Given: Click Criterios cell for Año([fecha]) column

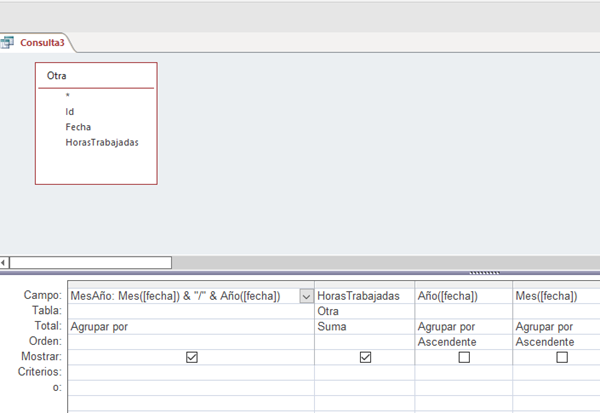Looking at the screenshot, I should click(x=463, y=372).
